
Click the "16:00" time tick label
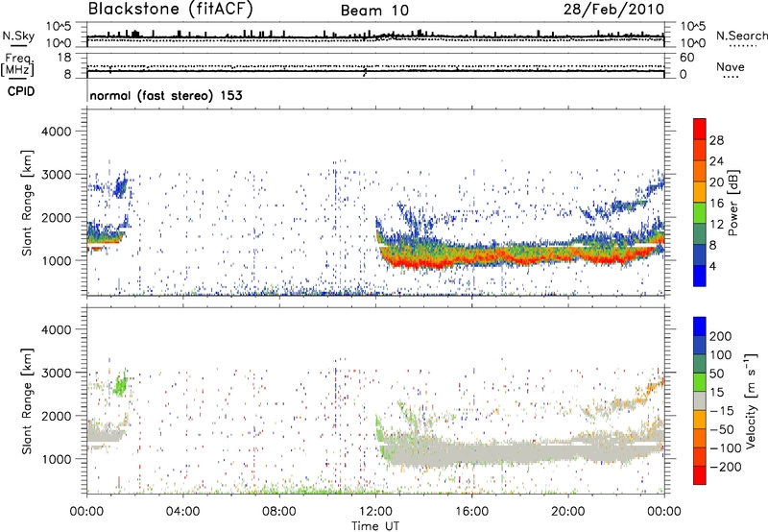pyautogui.click(x=471, y=512)
